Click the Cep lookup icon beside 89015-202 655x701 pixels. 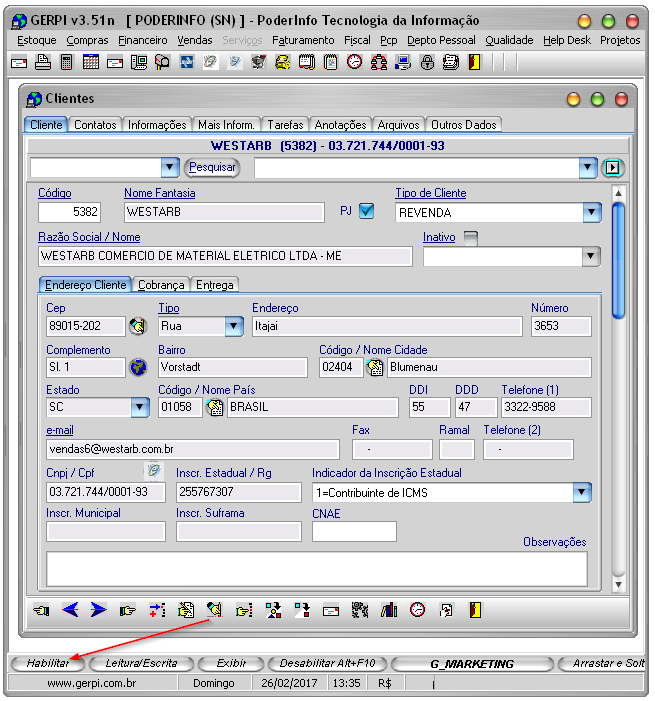138,326
